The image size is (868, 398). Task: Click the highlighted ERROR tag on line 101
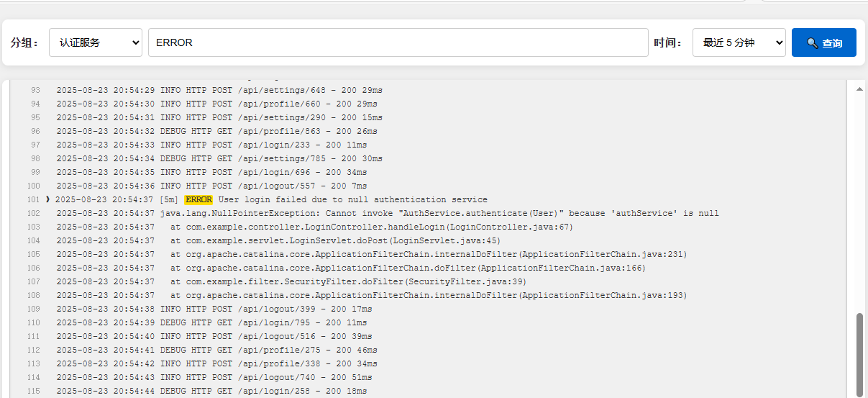pyautogui.click(x=198, y=199)
